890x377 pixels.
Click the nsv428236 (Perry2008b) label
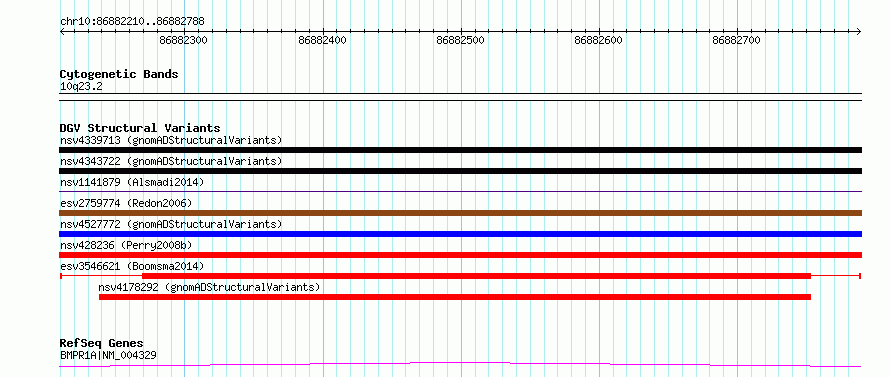tap(126, 245)
